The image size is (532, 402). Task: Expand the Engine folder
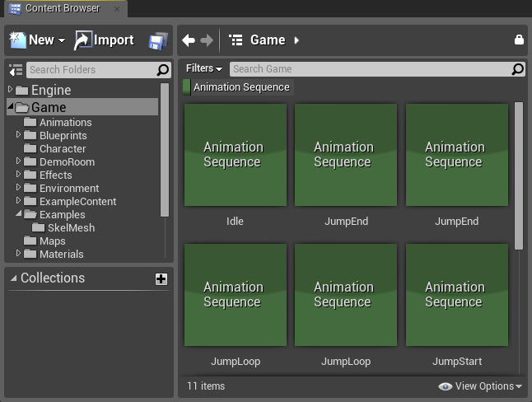[x=10, y=89]
